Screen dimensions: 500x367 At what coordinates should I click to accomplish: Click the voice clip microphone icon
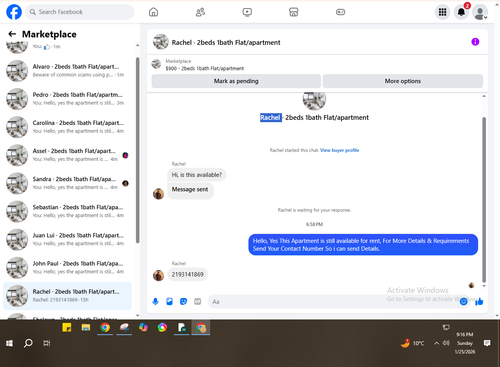coord(155,302)
